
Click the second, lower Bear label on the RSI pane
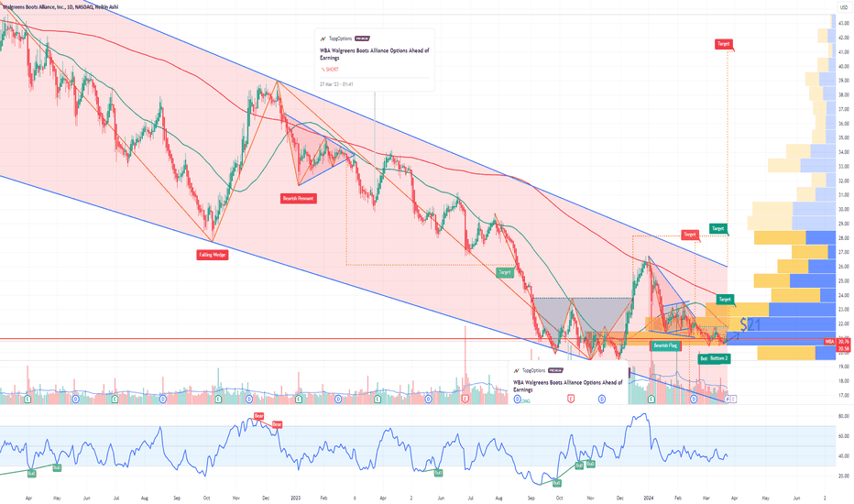tap(277, 424)
